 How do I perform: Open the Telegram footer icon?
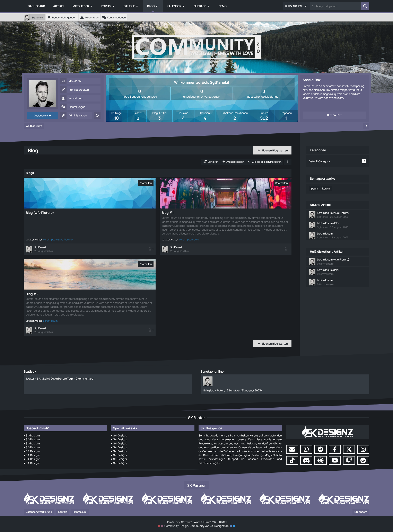point(321,449)
